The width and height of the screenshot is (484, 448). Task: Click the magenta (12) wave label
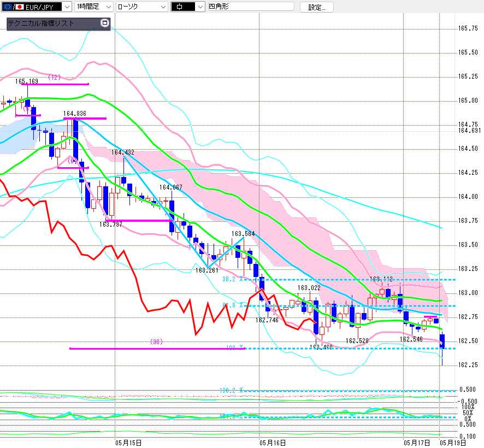tap(54, 77)
